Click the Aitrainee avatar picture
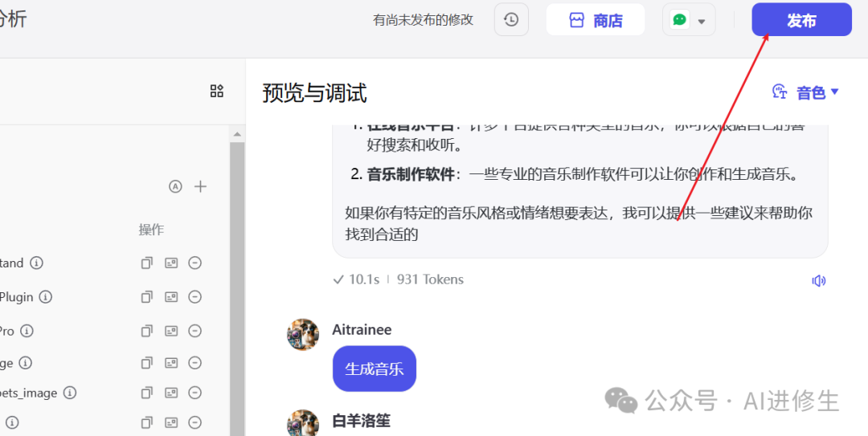 (x=303, y=334)
